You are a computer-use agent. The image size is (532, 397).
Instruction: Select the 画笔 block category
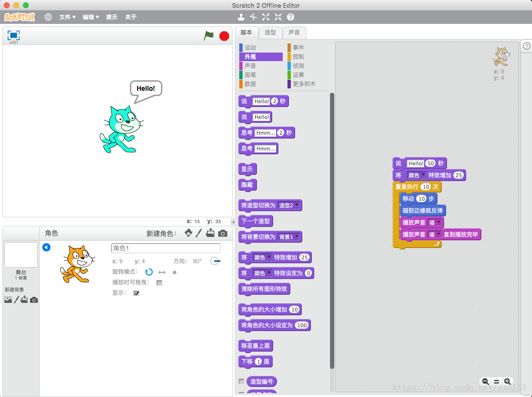point(261,75)
